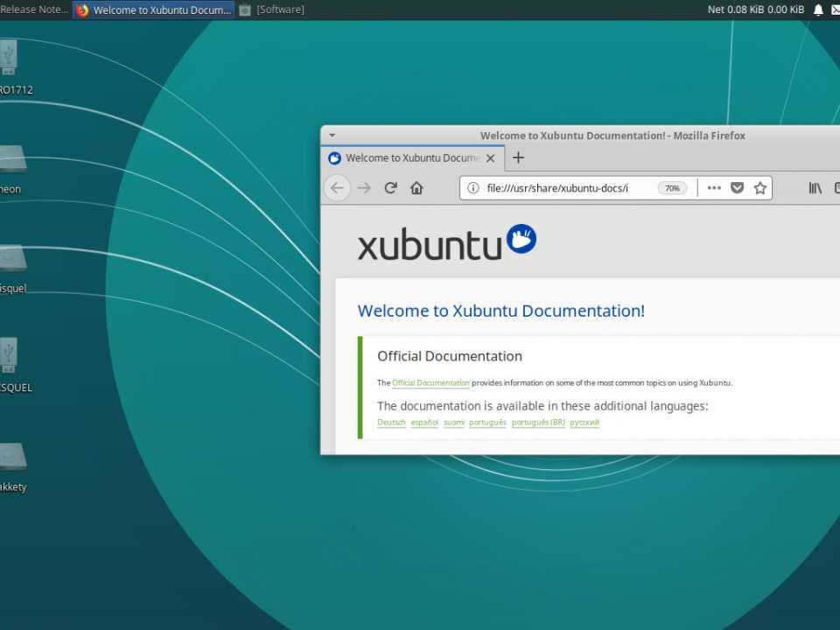Reset zoom using the 70% badge

coord(672,188)
